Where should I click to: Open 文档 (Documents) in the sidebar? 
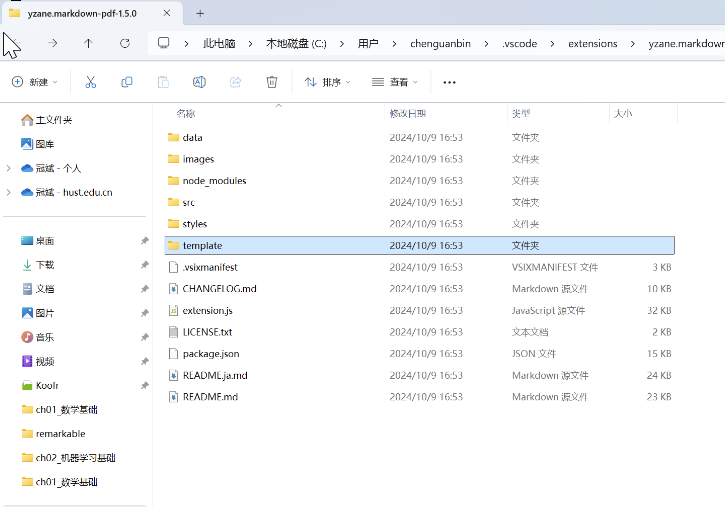pos(38,289)
